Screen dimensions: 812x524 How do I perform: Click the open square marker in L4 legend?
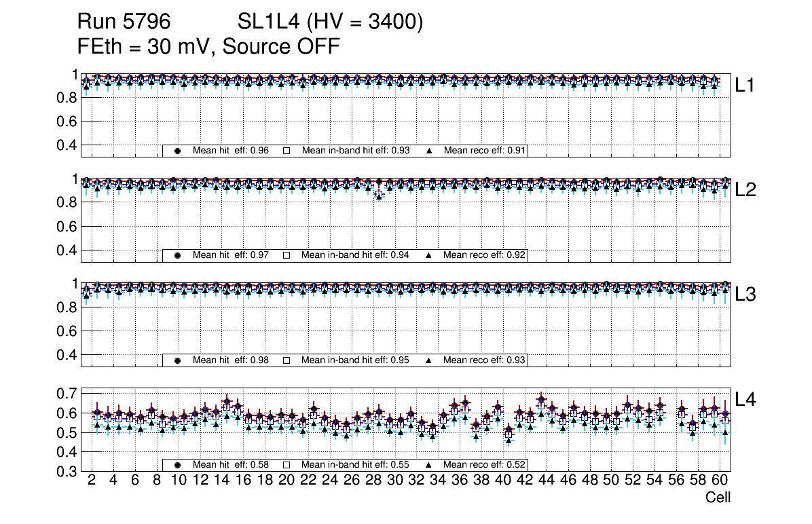(287, 465)
